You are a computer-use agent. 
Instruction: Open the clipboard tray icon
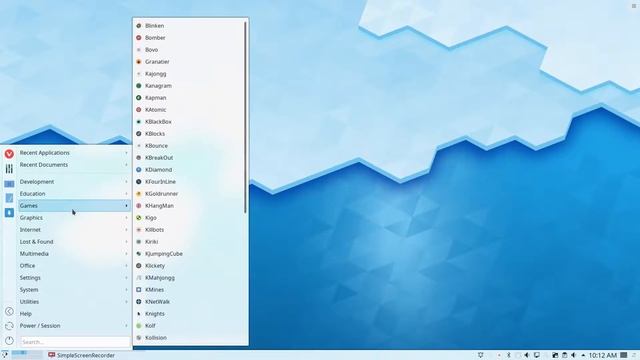564,356
